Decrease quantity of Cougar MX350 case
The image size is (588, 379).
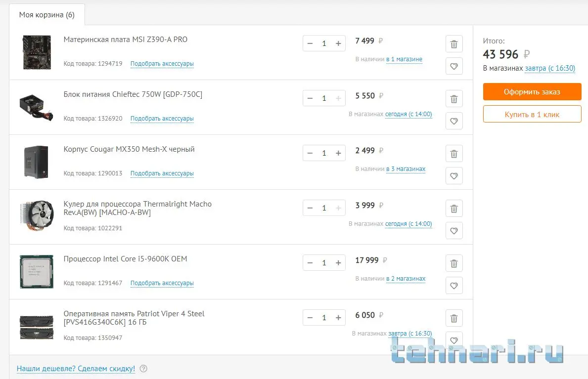click(x=310, y=153)
